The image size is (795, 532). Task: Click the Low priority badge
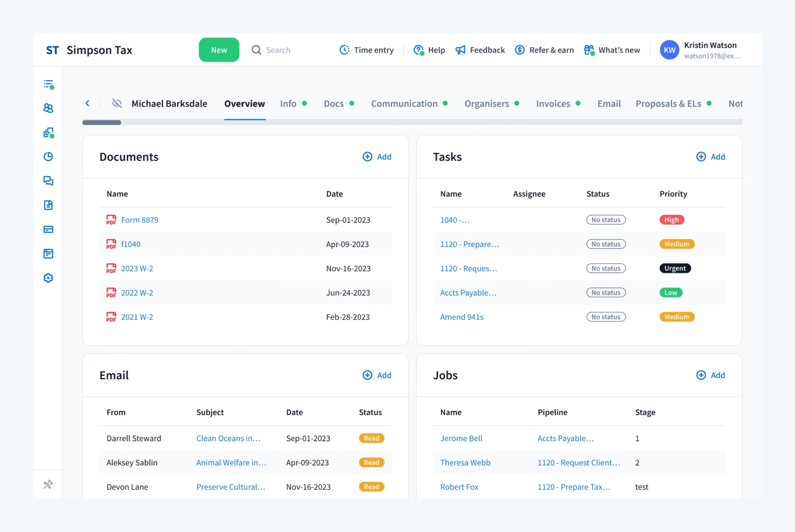point(671,293)
